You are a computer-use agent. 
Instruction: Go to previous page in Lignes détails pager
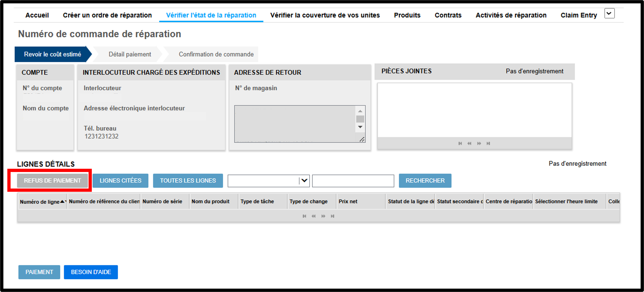point(313,216)
